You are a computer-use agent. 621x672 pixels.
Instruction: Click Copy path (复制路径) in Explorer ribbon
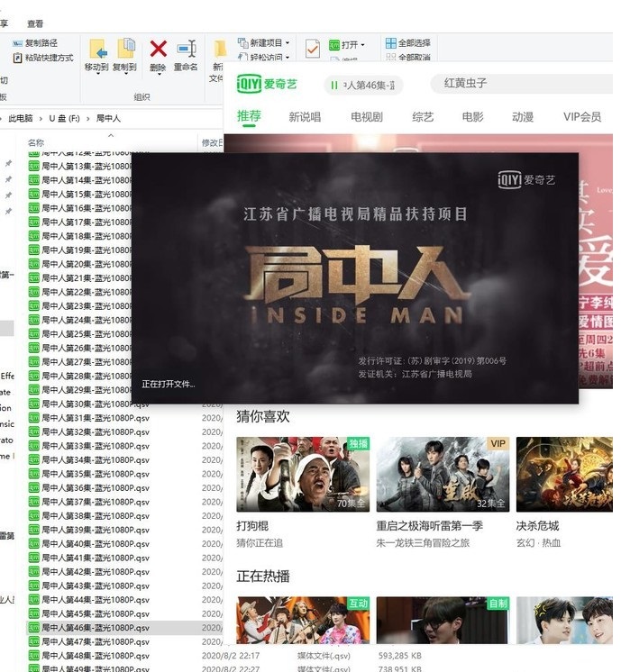(x=35, y=43)
